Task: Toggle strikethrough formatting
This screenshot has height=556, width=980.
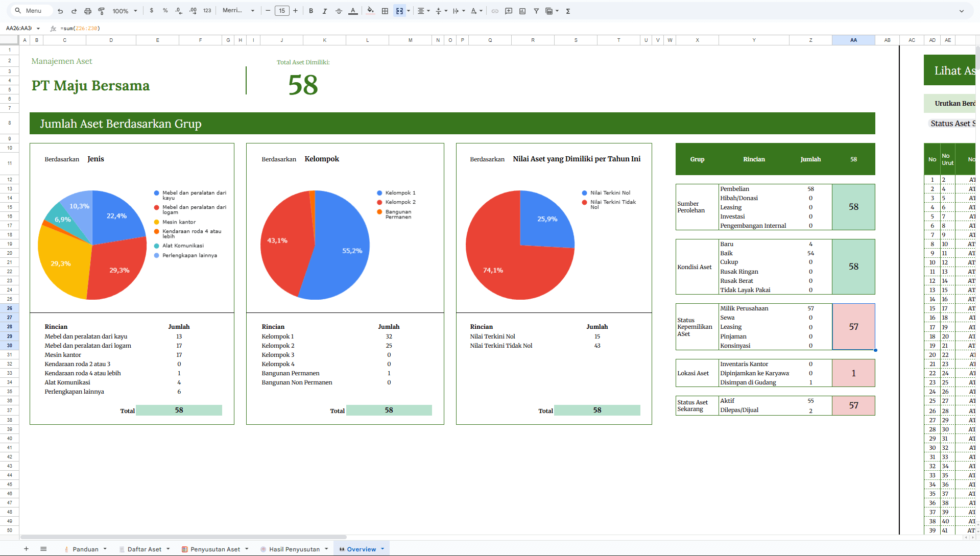Action: [x=339, y=11]
